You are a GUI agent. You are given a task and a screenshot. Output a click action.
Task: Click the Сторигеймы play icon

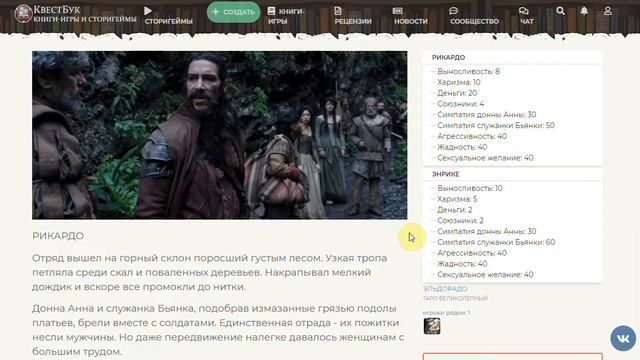click(x=148, y=11)
